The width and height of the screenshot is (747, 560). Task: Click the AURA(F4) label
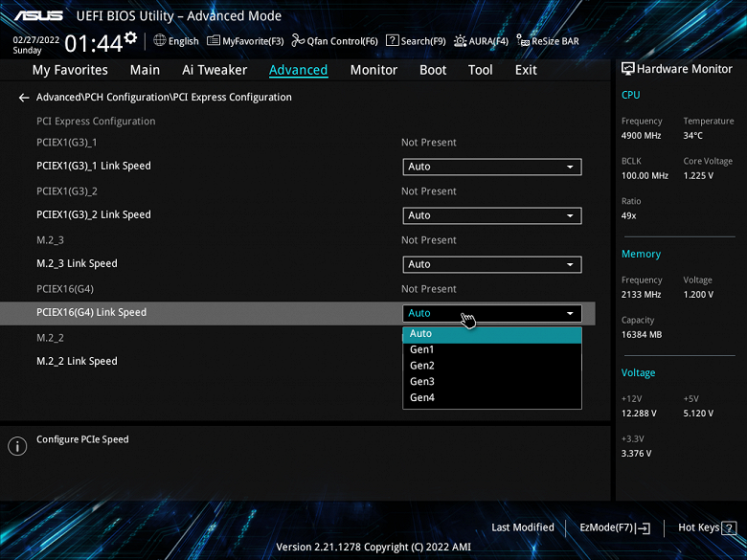click(488, 41)
